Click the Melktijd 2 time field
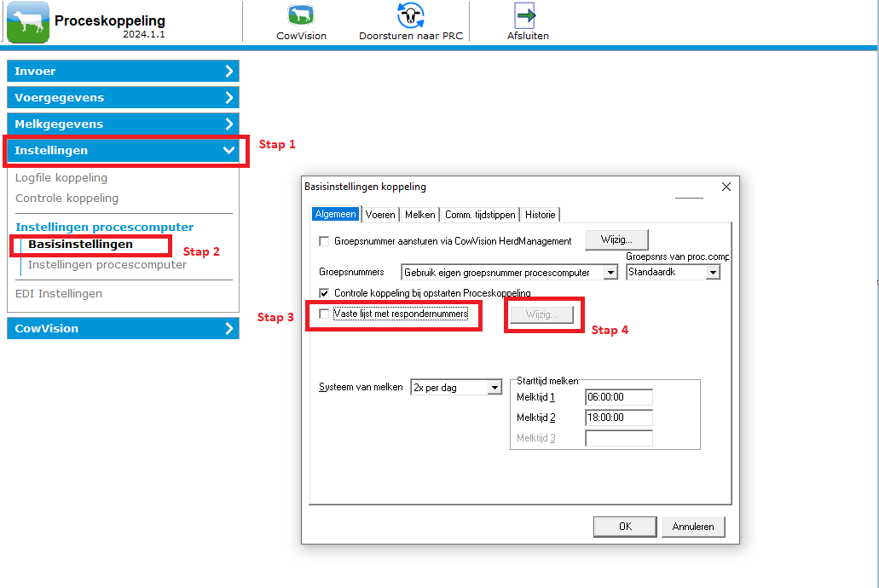Image resolution: width=879 pixels, height=588 pixels. tap(619, 418)
